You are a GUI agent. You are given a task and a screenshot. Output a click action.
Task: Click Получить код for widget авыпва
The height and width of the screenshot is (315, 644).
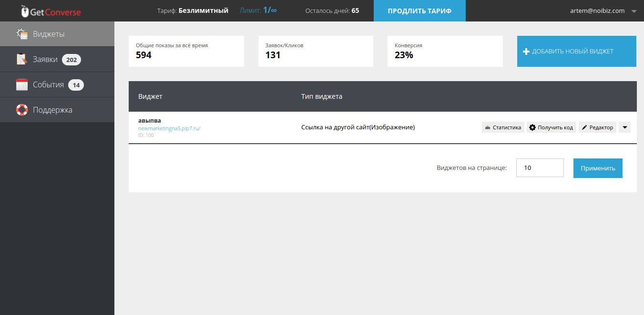pos(552,127)
